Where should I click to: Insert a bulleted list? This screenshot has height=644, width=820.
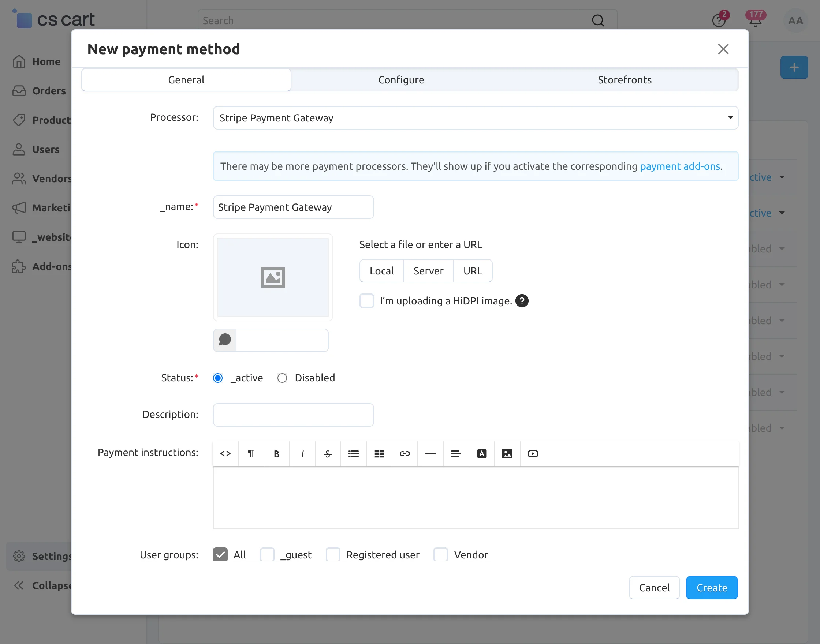[353, 454]
